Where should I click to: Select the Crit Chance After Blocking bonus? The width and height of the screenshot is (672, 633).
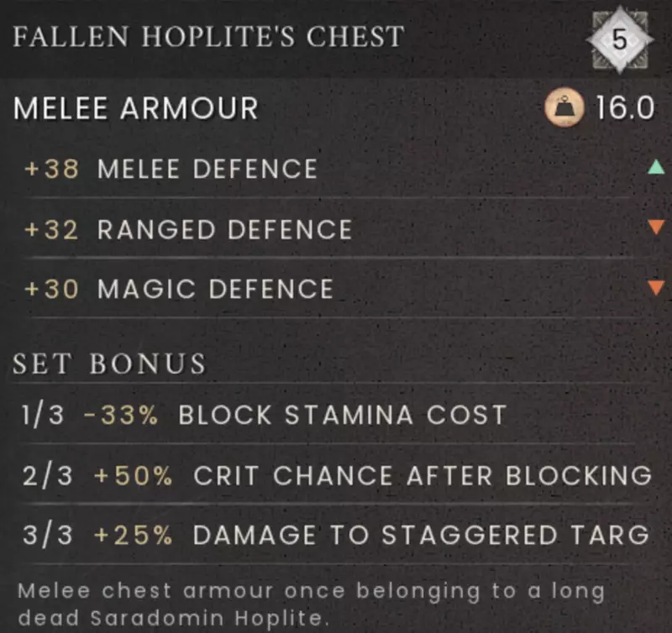(423, 475)
